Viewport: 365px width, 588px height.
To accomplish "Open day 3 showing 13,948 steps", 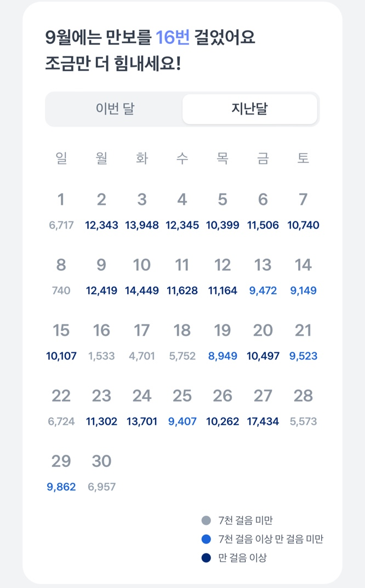I will [x=142, y=210].
